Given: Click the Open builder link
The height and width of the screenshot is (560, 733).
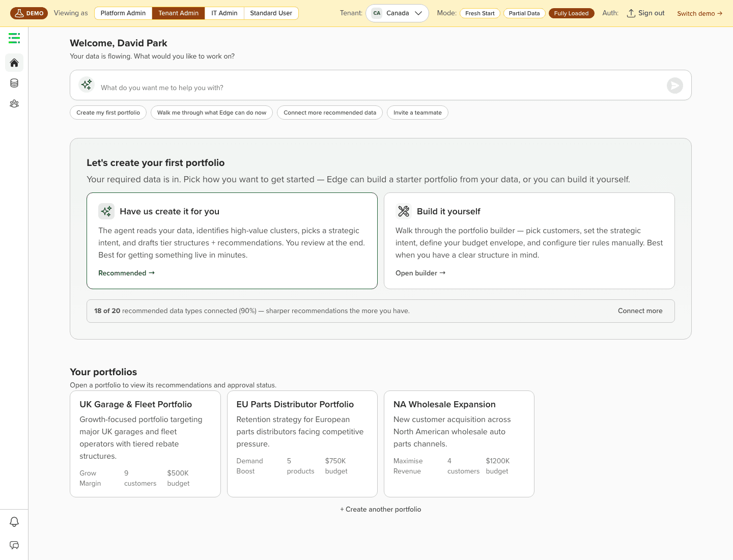Looking at the screenshot, I should [x=420, y=273].
